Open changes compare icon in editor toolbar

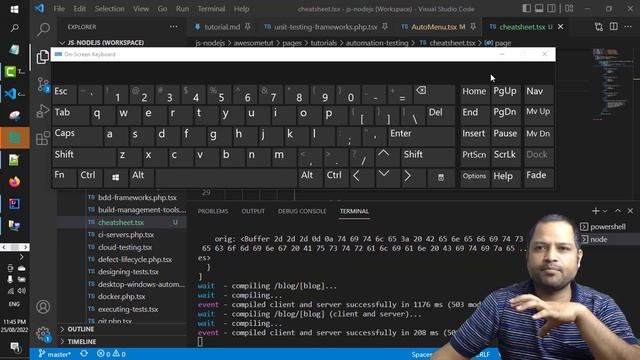599,27
